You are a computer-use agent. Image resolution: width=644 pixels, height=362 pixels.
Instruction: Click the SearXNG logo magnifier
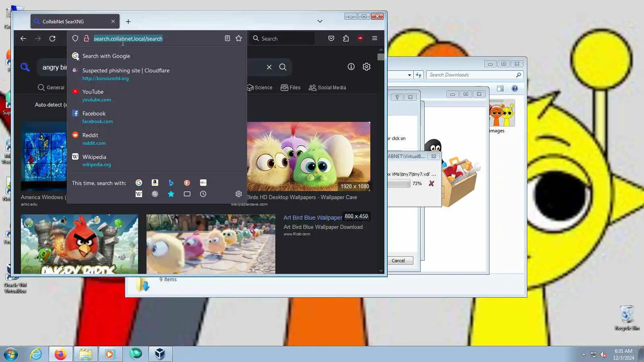pyautogui.click(x=25, y=67)
